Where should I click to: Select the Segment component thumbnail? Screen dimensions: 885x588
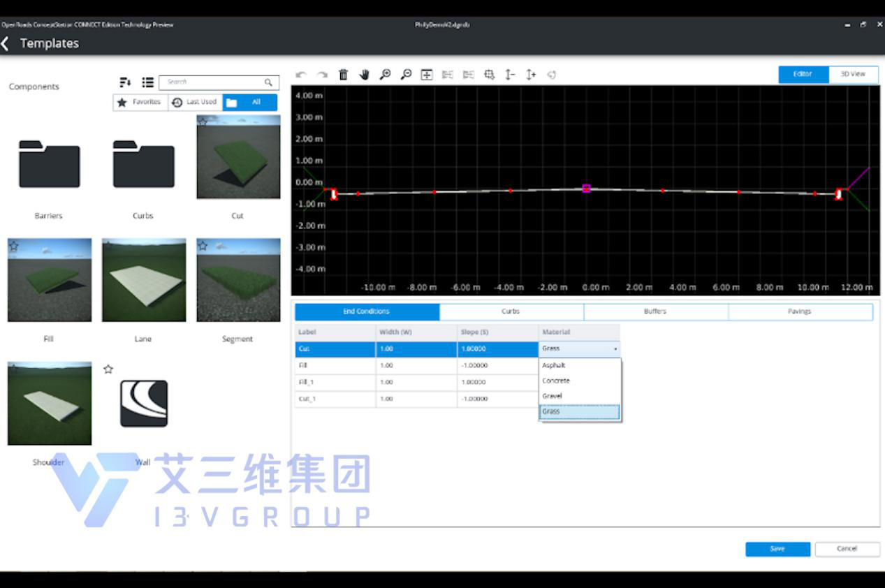pyautogui.click(x=238, y=280)
